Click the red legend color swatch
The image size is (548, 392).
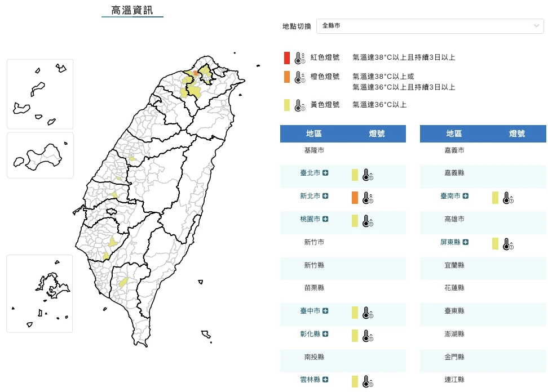[287, 58]
